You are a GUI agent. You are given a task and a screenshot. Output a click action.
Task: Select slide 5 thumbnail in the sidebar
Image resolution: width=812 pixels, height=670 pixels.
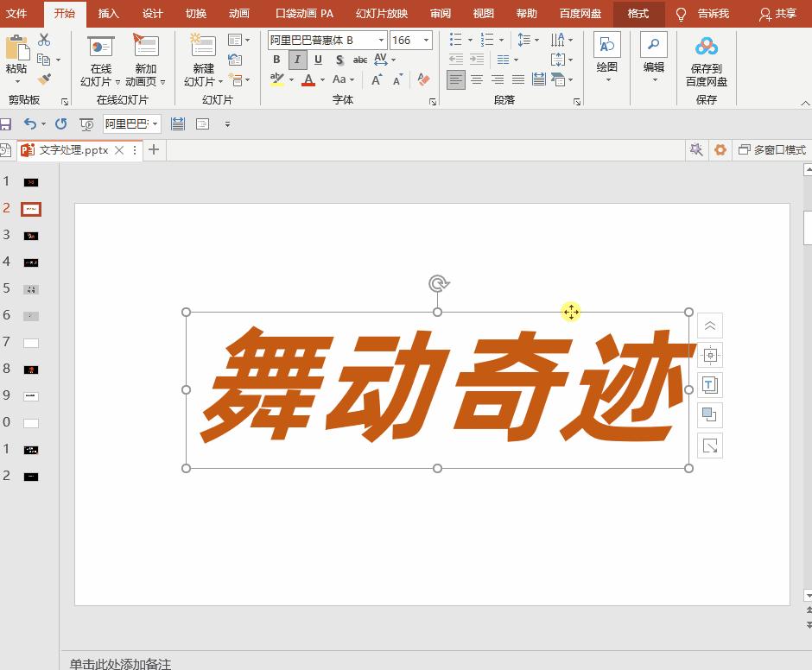[30, 289]
